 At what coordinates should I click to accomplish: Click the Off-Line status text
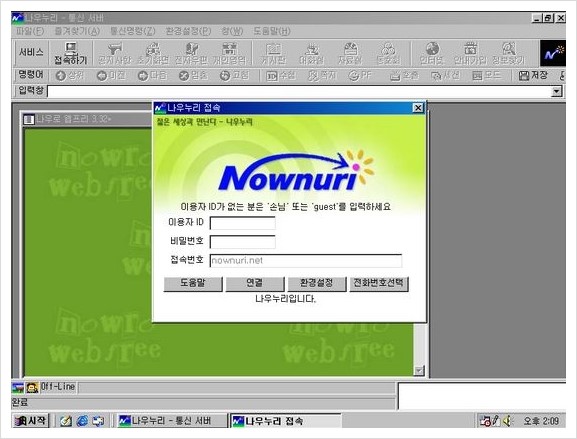coord(58,387)
